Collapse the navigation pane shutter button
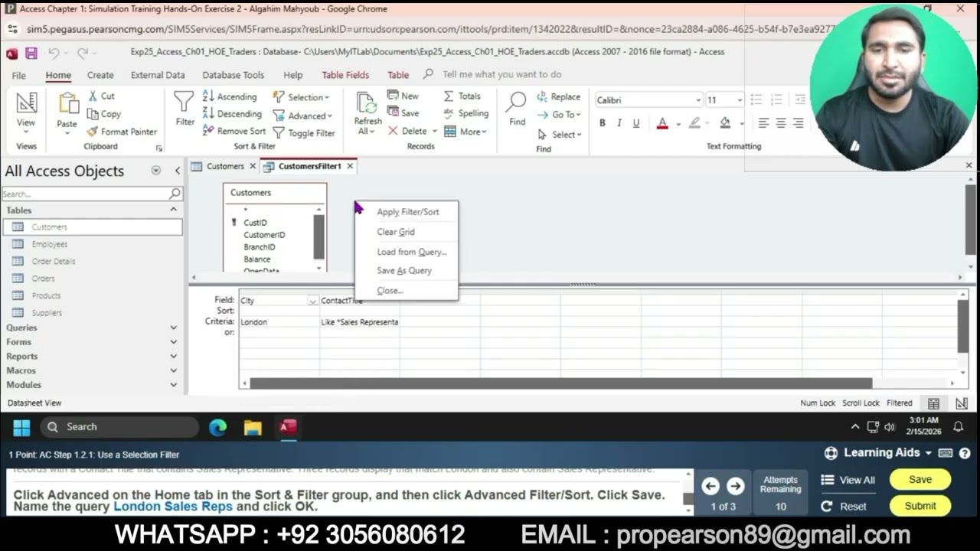This screenshot has width=980, height=551. tap(177, 171)
